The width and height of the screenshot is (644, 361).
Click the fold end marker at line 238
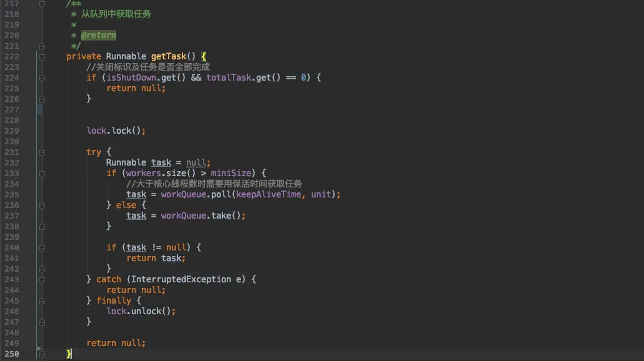[x=42, y=227]
